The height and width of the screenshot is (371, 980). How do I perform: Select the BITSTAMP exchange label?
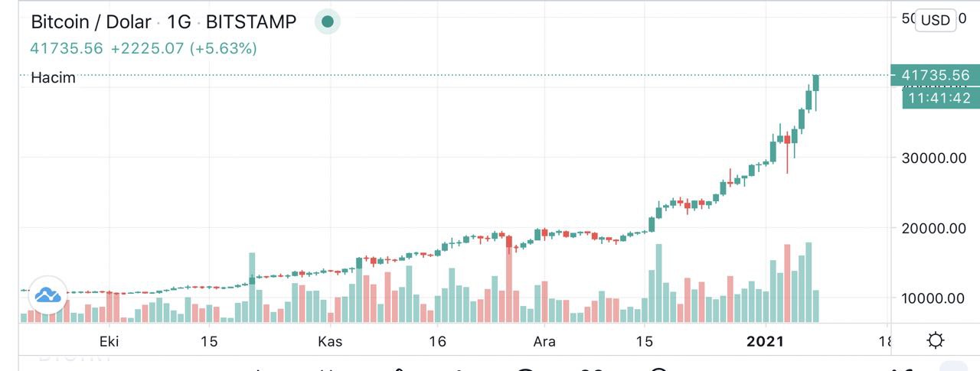pyautogui.click(x=251, y=21)
